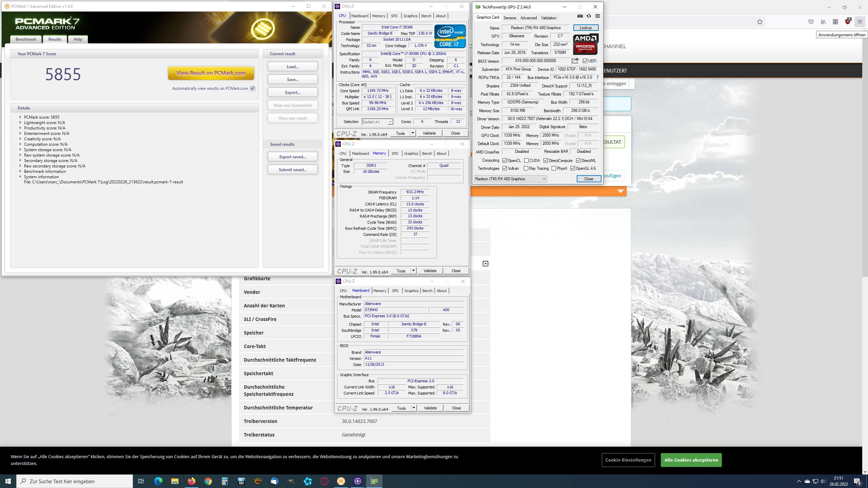
Task: Toggle the Vulkan checkbox
Action: pos(505,168)
